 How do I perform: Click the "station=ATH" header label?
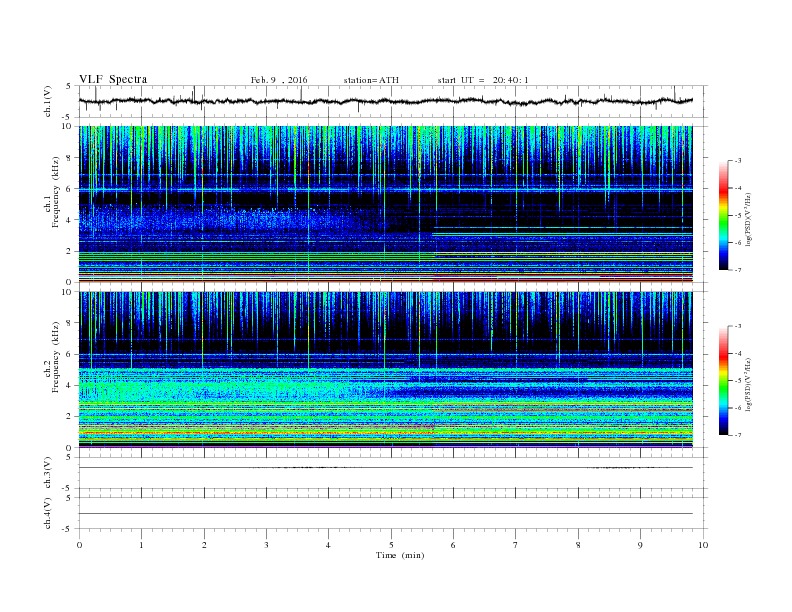(371, 80)
